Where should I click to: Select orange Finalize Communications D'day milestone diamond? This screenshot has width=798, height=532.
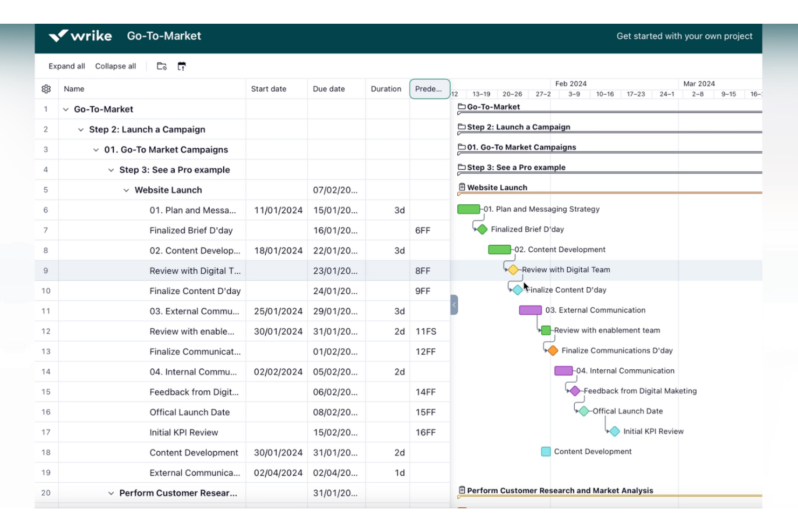(x=553, y=350)
